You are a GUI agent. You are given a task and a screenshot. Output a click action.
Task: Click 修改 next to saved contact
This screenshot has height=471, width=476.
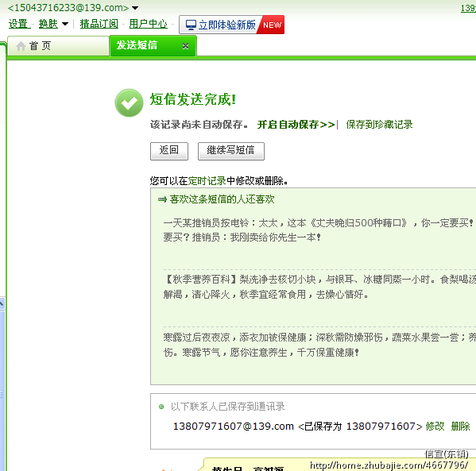click(x=435, y=426)
